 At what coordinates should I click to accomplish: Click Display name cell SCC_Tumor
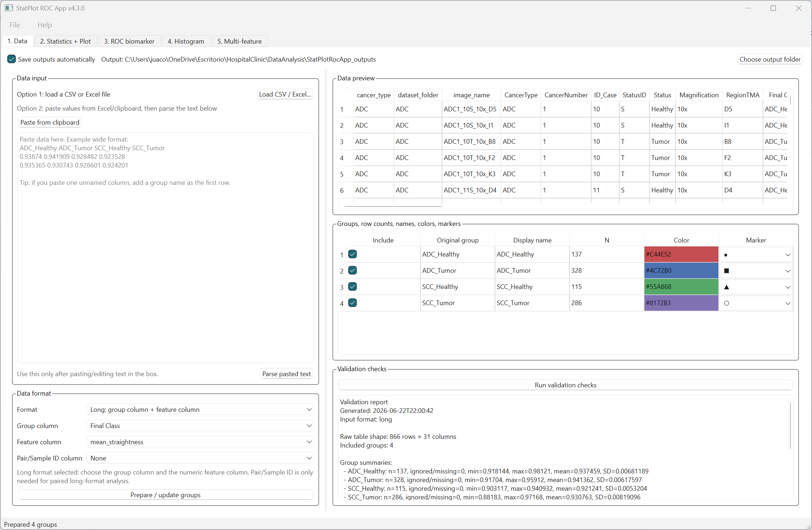click(532, 303)
